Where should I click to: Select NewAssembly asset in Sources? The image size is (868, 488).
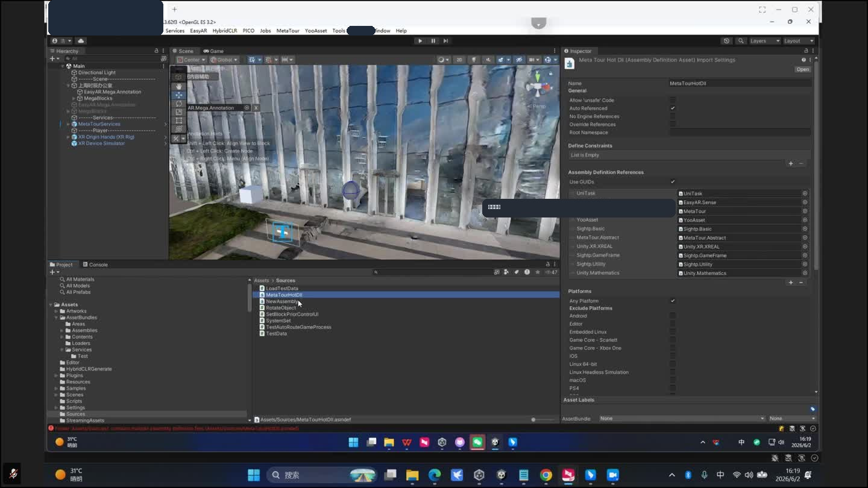282,301
